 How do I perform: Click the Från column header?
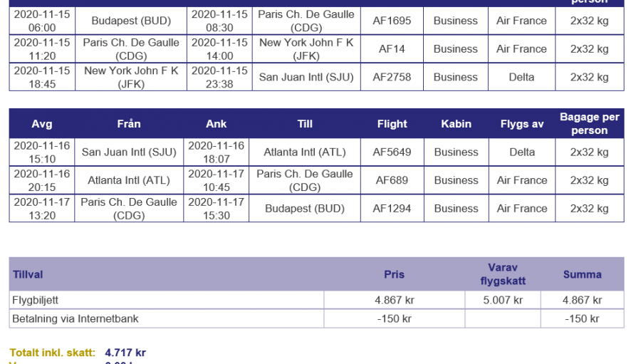(129, 124)
